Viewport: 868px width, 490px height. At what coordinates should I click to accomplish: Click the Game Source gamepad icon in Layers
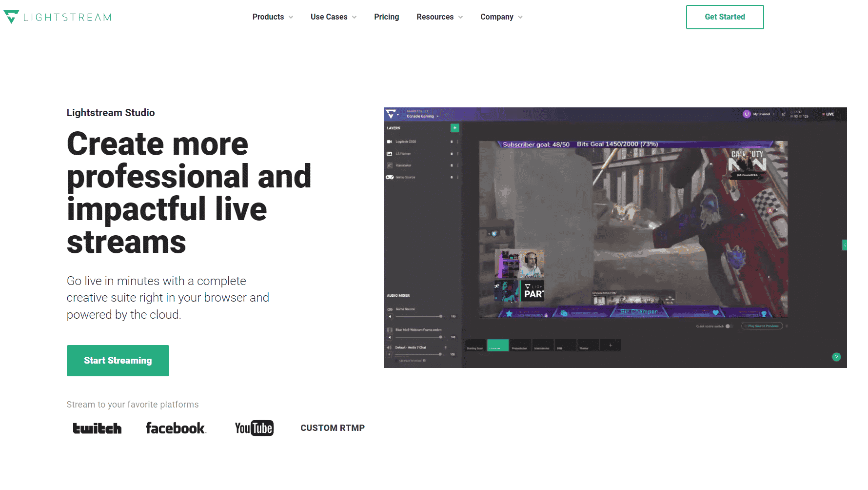tap(390, 177)
